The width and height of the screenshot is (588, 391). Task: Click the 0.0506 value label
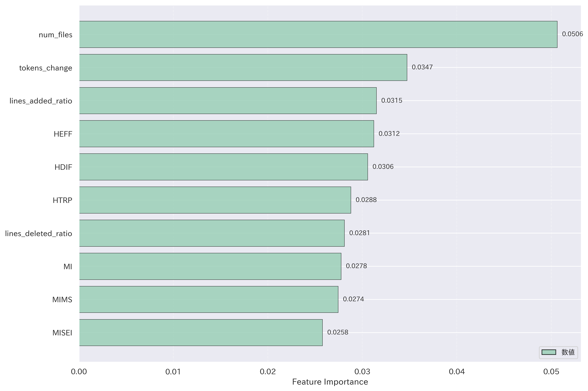click(x=572, y=34)
